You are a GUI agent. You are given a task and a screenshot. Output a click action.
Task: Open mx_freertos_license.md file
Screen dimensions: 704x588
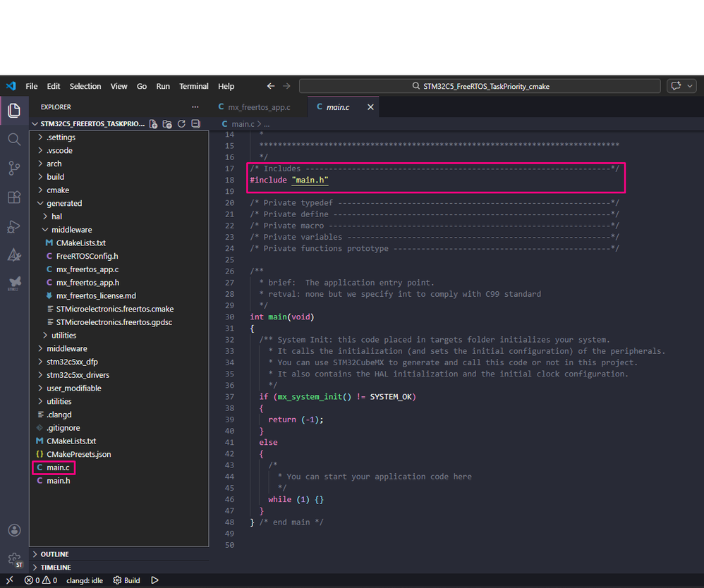(x=119, y=296)
